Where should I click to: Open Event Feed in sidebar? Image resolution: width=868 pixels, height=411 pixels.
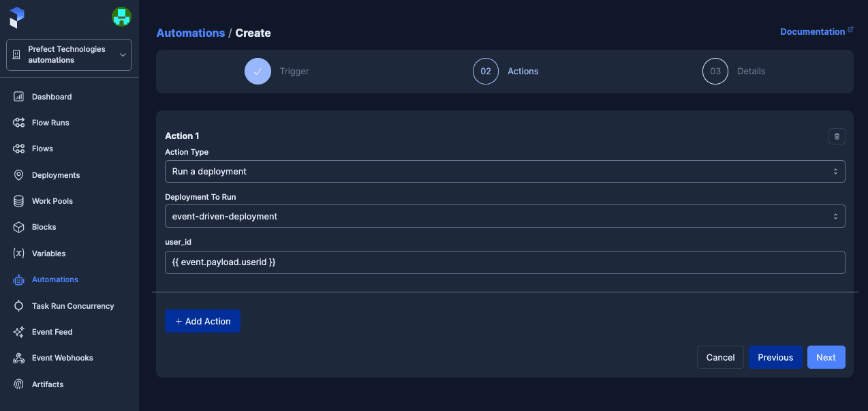pyautogui.click(x=52, y=332)
